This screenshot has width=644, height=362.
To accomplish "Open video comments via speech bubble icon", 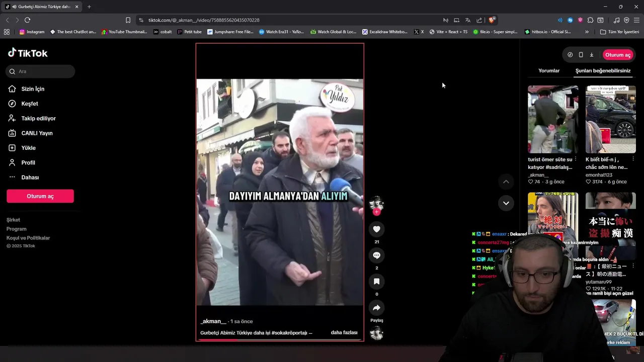I will coord(376,255).
